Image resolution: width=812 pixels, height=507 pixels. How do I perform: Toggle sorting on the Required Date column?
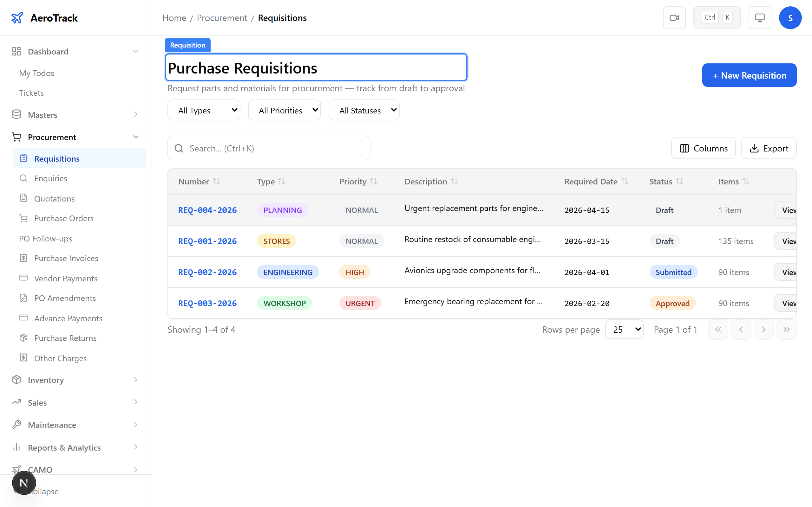click(625, 181)
